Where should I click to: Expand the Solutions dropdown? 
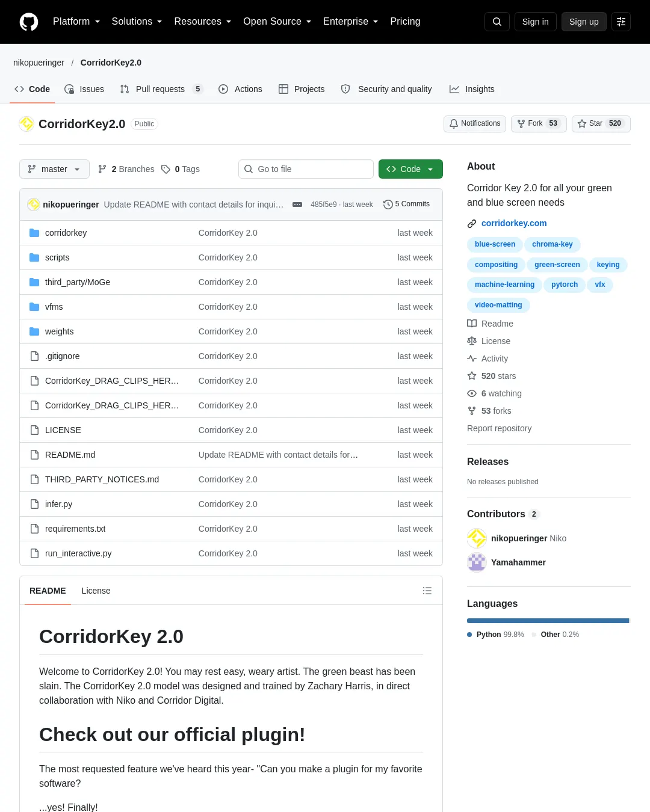(137, 22)
